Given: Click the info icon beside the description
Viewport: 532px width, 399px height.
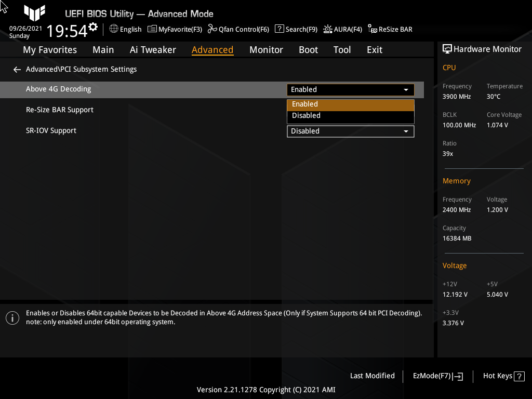Looking at the screenshot, I should point(12,317).
